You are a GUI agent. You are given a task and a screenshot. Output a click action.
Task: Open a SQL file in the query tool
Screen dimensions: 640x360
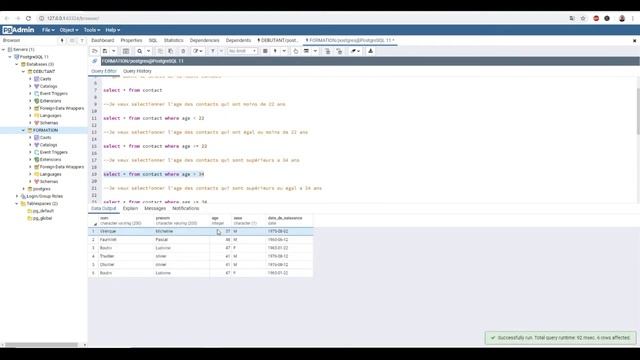pyautogui.click(x=95, y=51)
